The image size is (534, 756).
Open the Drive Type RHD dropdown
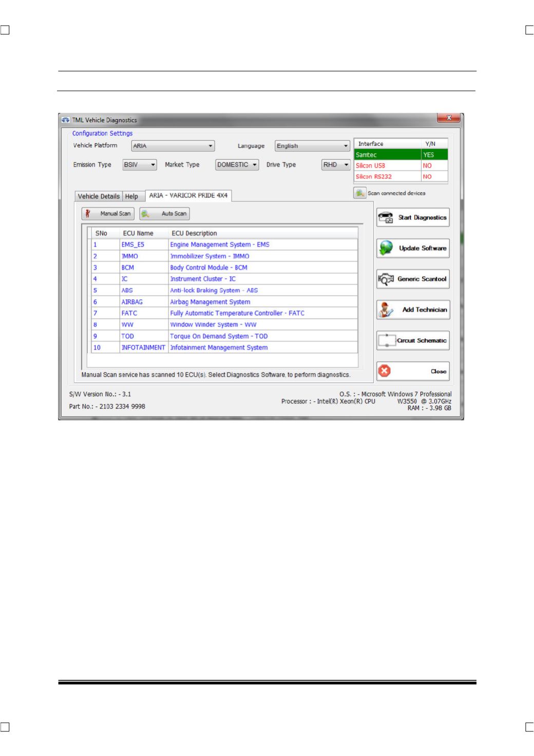336,165
